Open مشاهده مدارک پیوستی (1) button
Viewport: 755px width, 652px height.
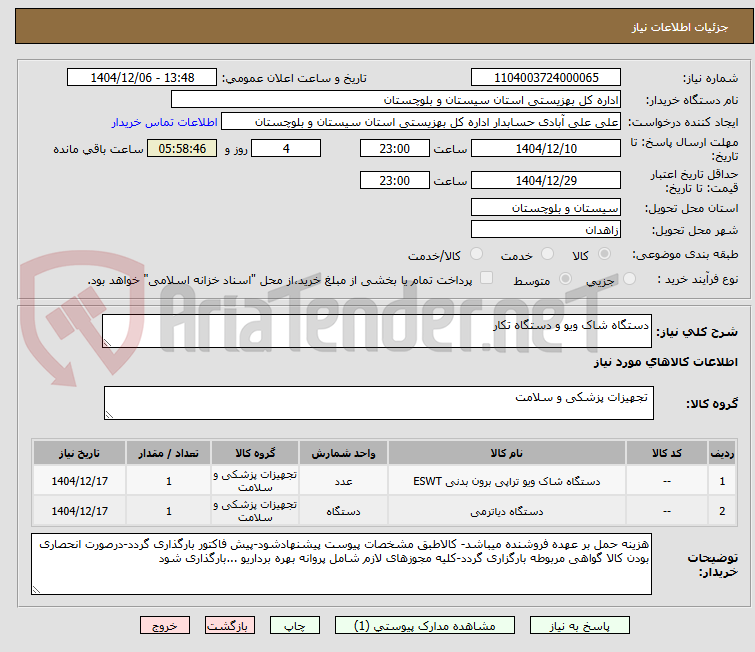425,626
